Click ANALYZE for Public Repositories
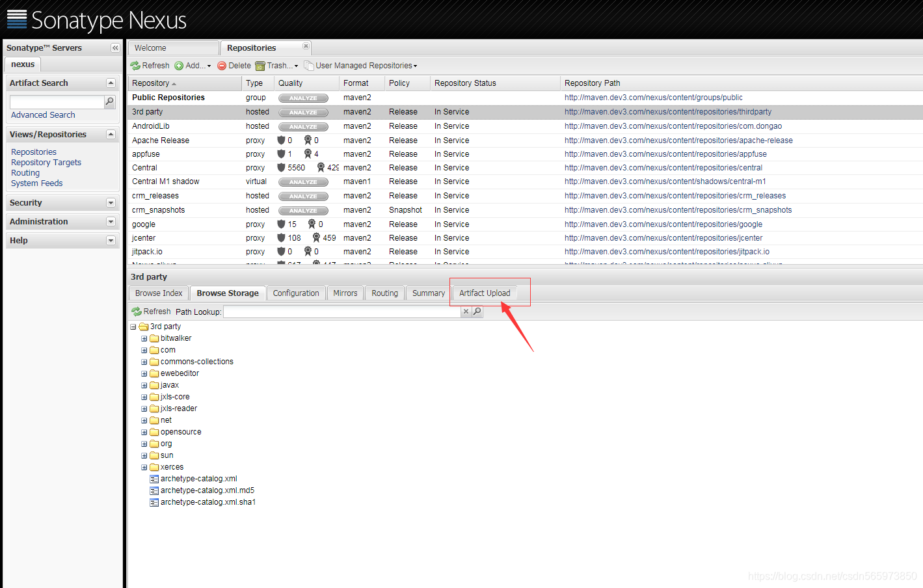This screenshot has height=588, width=923. click(x=303, y=98)
